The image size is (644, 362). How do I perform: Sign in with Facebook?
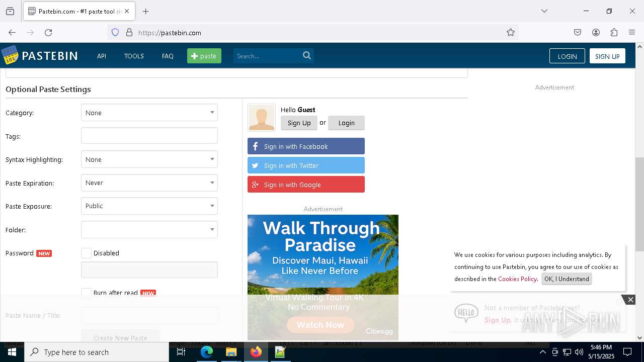coord(306,146)
